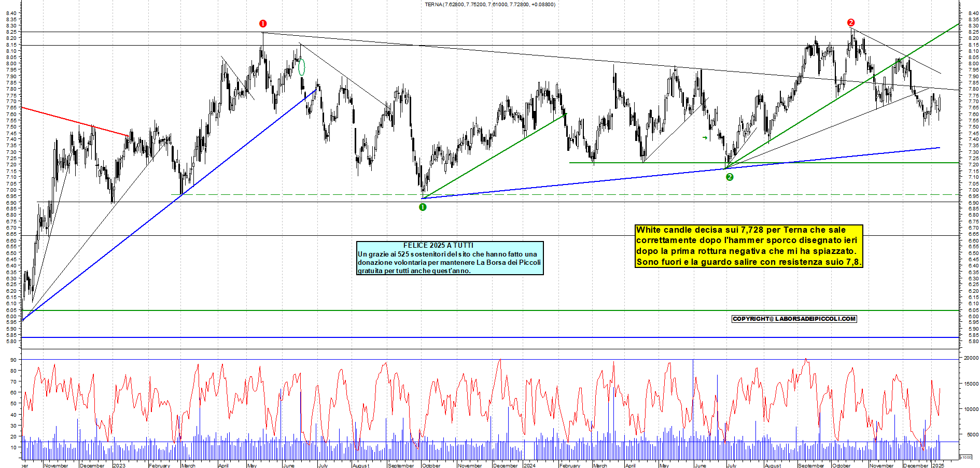The width and height of the screenshot is (980, 468).
Task: Click the 8.40 label on the right price axis
Action: pos(973,13)
